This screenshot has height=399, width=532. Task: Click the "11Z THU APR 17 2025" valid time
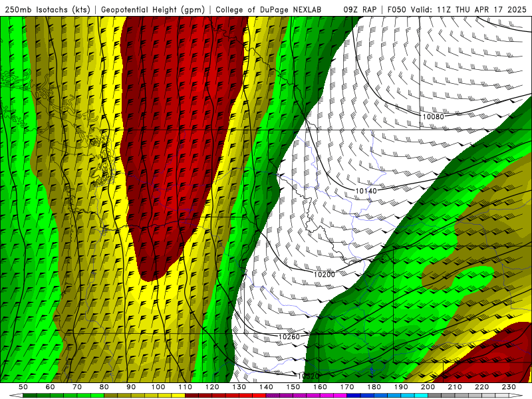click(x=483, y=10)
